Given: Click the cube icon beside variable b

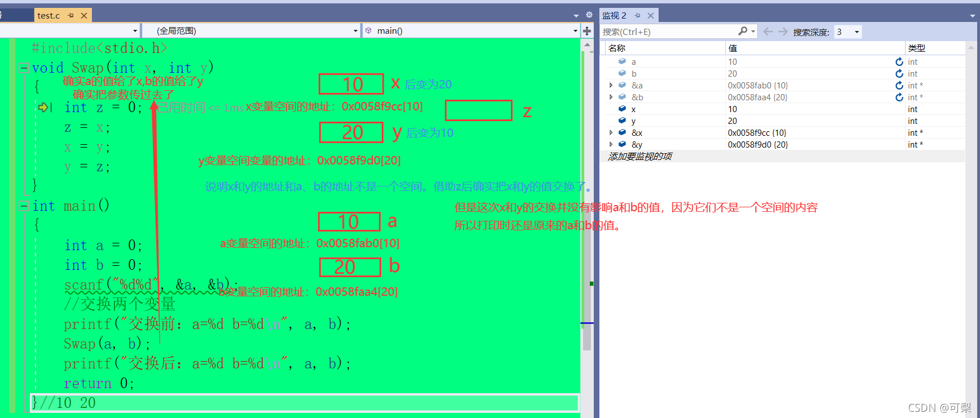Looking at the screenshot, I should coord(622,73).
